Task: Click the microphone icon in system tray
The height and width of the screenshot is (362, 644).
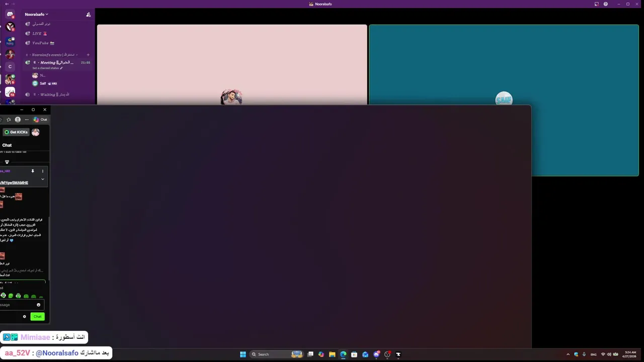Action: (584, 354)
